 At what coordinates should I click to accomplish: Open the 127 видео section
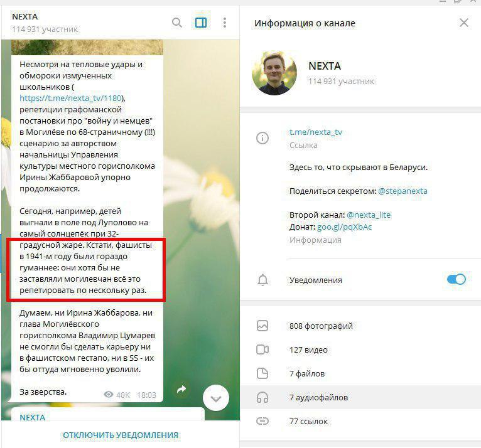pos(360,349)
